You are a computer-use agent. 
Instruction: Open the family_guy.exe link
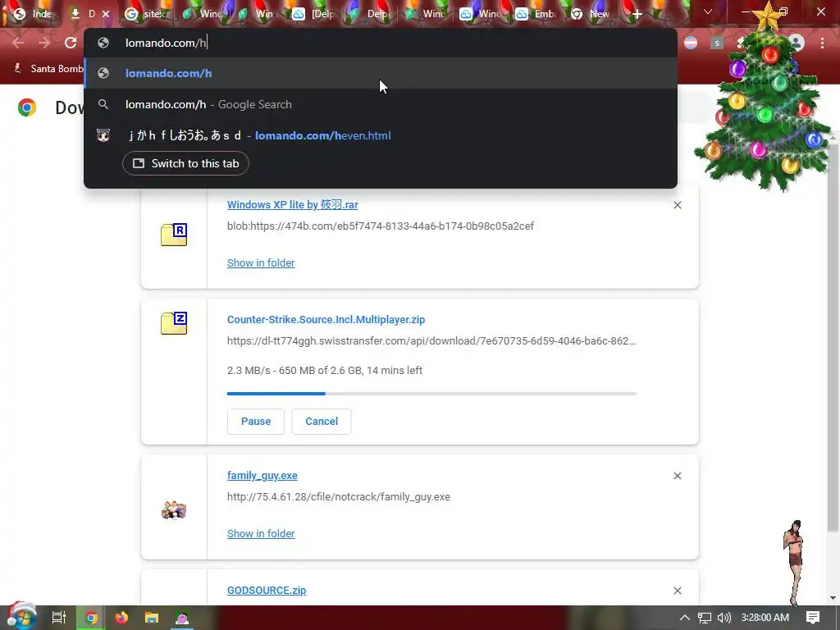click(262, 475)
